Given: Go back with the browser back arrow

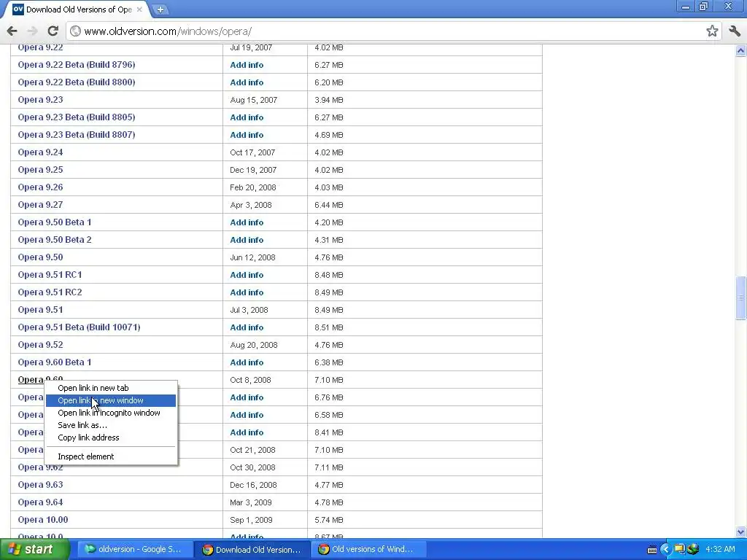Looking at the screenshot, I should coord(12,31).
